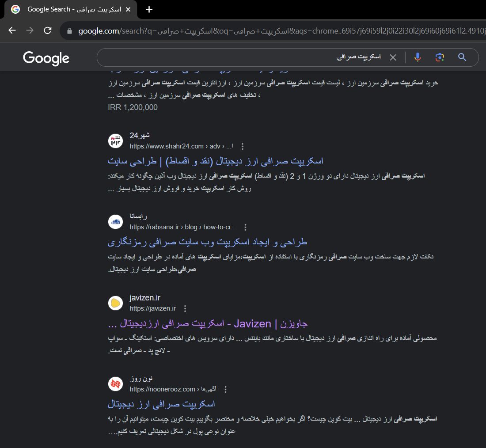Clear the search box with the X icon
This screenshot has height=448, width=486.
pyautogui.click(x=393, y=57)
